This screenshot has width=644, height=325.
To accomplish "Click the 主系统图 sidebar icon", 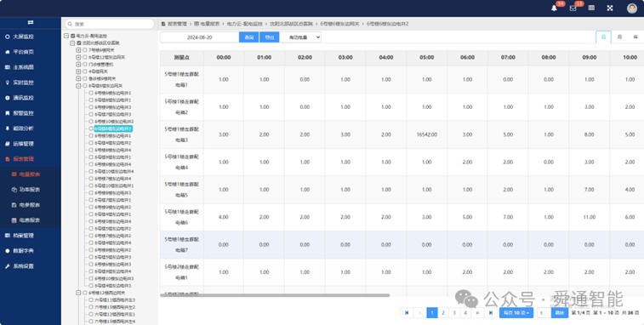I will (x=7, y=67).
